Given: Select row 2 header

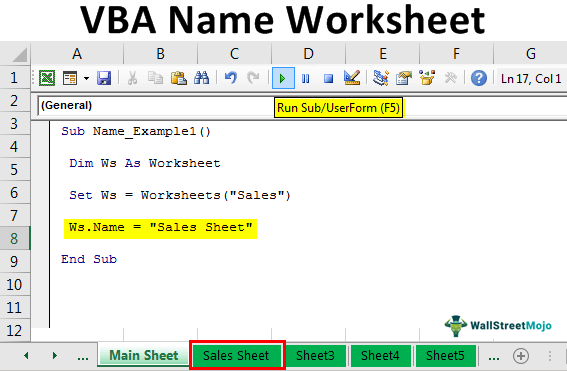Looking at the screenshot, I should 14,101.
